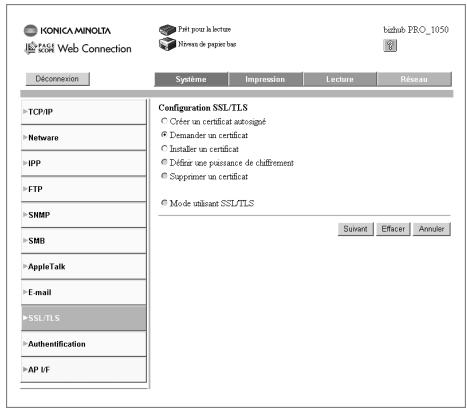Click the scanner status icon 'Prêt pour la lecture'
Image resolution: width=467 pixels, height=409 pixels.
tap(167, 30)
